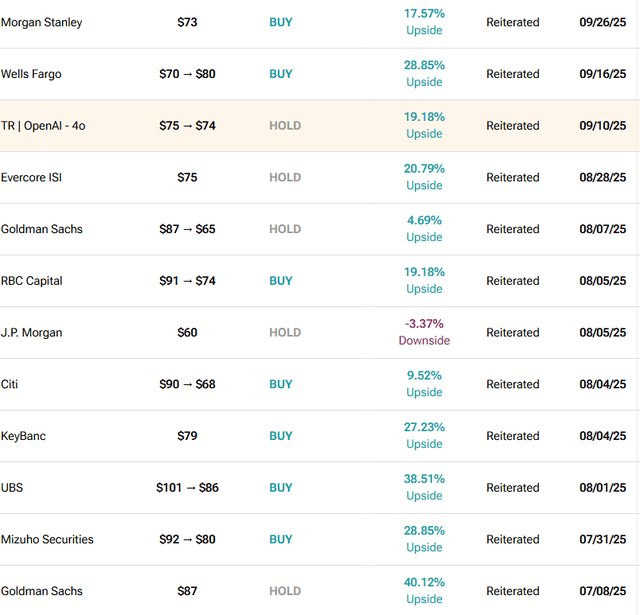Select the -3.37% Downside value
The width and height of the screenshot is (640, 615).
pyautogui.click(x=424, y=332)
